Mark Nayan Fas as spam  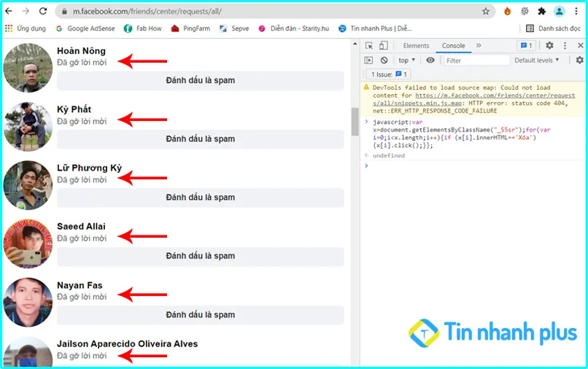[200, 314]
